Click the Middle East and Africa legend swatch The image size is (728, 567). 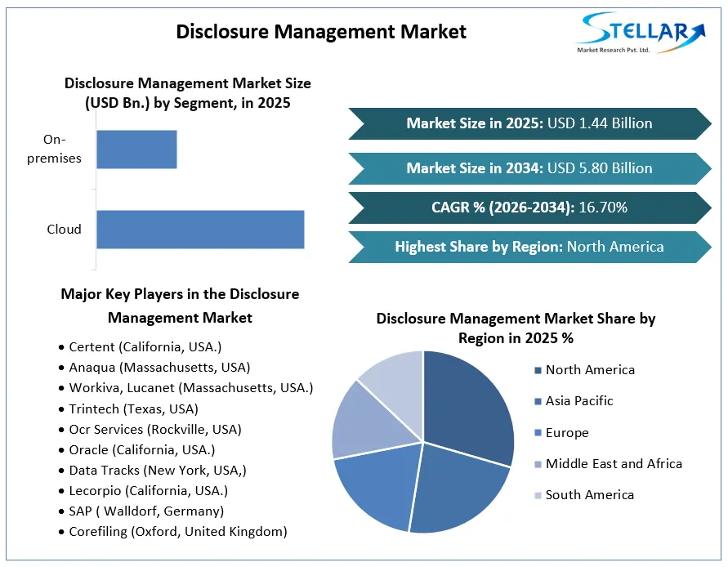538,464
